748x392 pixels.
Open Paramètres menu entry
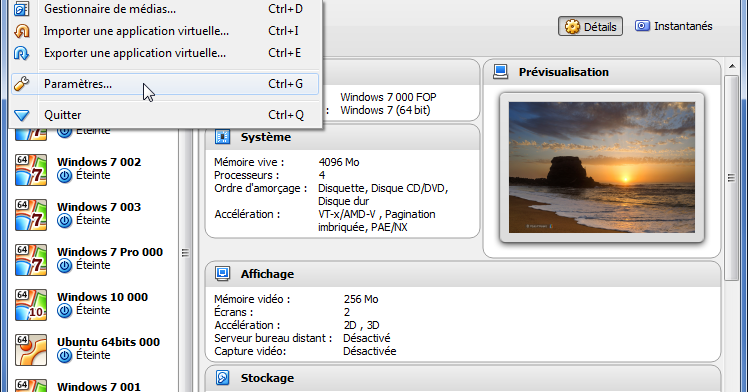click(165, 84)
